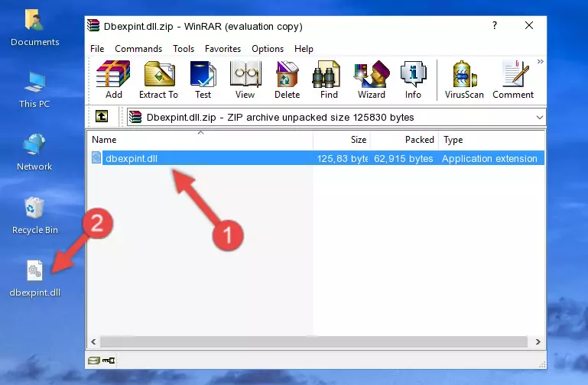Select the This PC desktop icon

(34, 90)
